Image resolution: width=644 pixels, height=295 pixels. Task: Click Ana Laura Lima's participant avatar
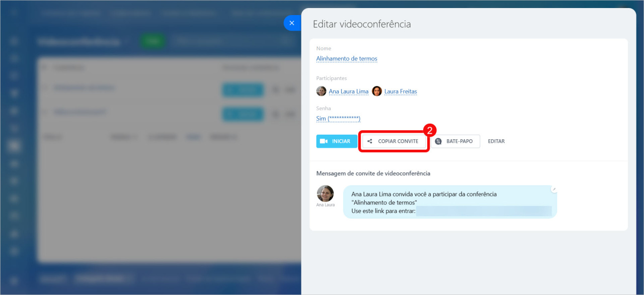click(321, 91)
